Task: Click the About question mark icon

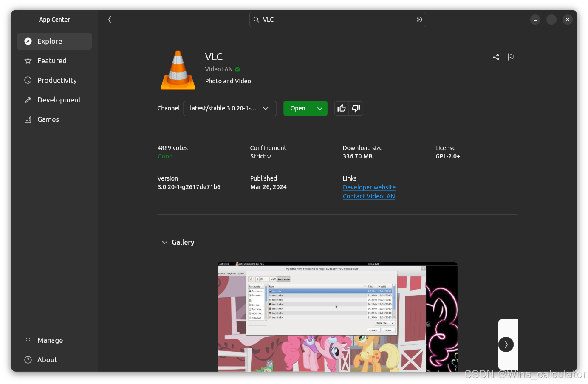Action: pos(28,360)
